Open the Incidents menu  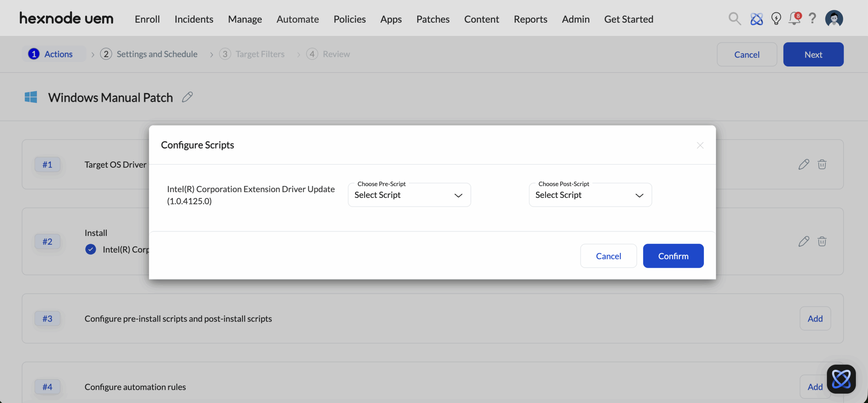point(194,19)
